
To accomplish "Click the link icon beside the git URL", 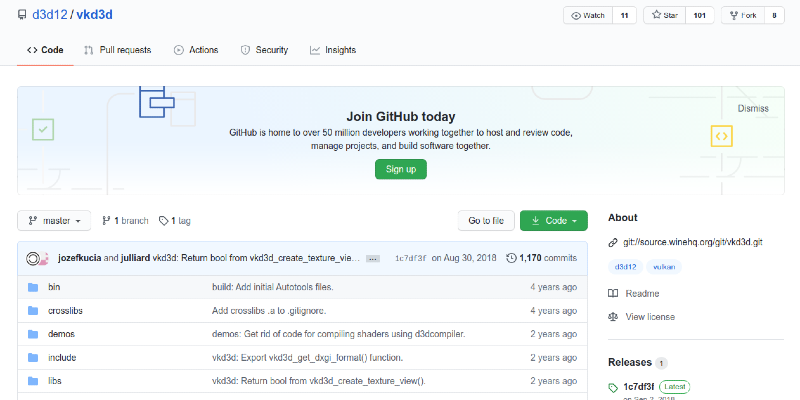I will [x=613, y=242].
